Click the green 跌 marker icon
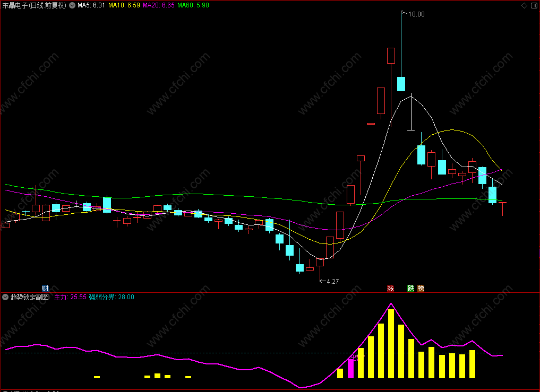540x392 pixels. [x=411, y=289]
